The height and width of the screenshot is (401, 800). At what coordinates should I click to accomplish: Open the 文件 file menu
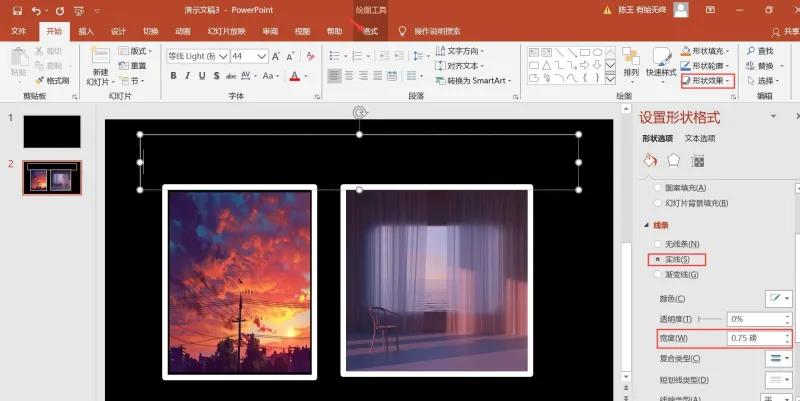click(18, 31)
